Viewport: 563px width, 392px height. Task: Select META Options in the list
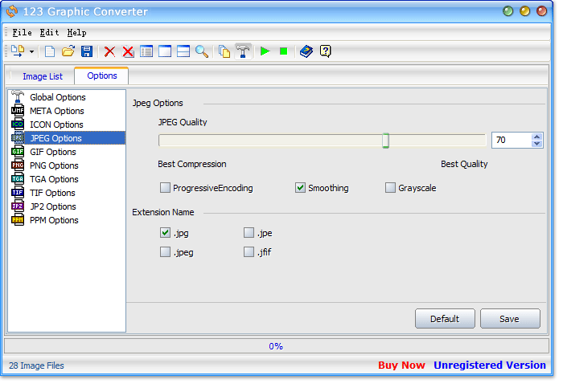(67, 111)
